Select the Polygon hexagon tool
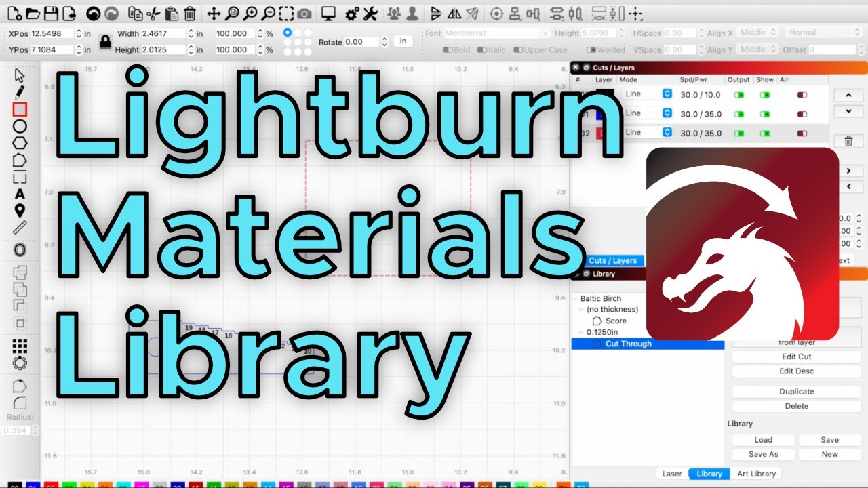This screenshot has width=868, height=488. 20,143
